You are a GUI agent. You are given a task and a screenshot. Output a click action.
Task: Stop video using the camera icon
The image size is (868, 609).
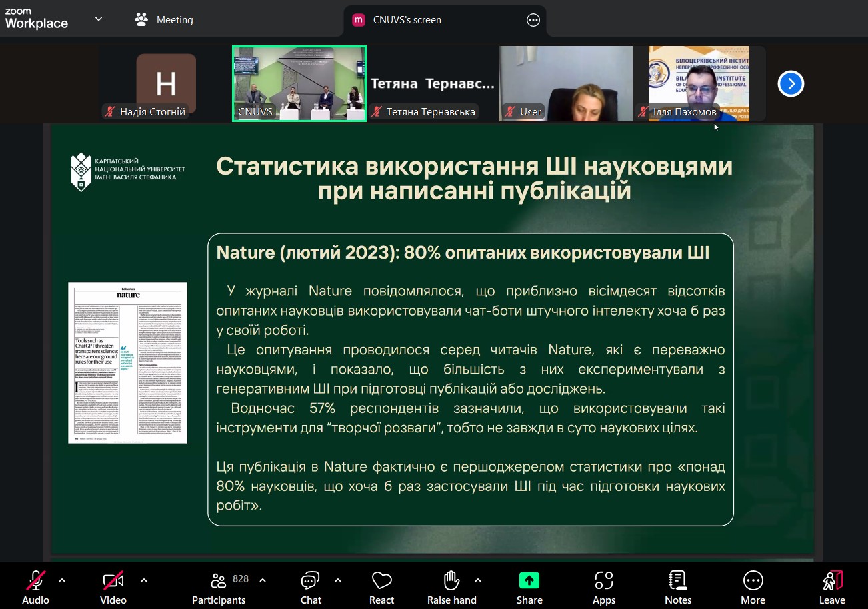point(113,580)
